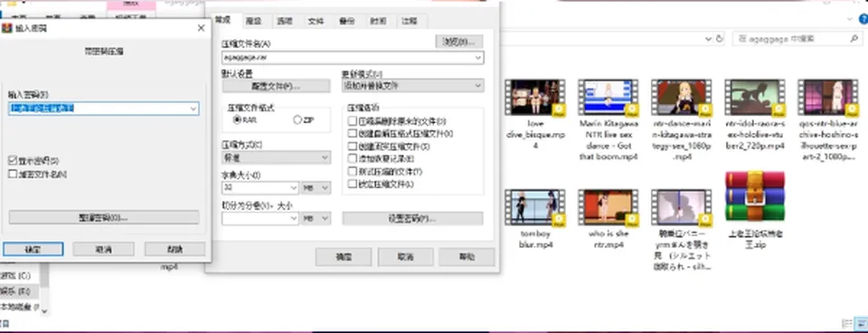The height and width of the screenshot is (333, 868).
Task: Switch to the 备份 Backup tab
Action: pos(346,22)
